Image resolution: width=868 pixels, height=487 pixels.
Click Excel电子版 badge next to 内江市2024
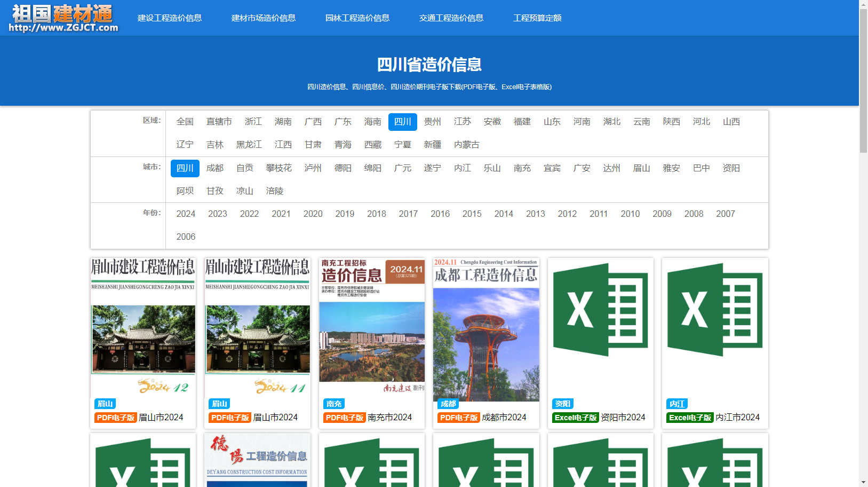[690, 418]
